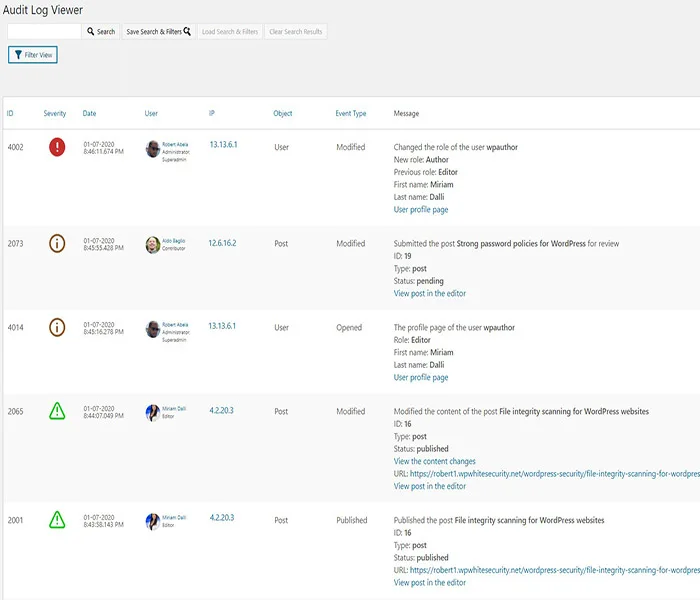This screenshot has height=600, width=700.
Task: Click the green warning triangle icon for event 2001
Action: point(57,520)
